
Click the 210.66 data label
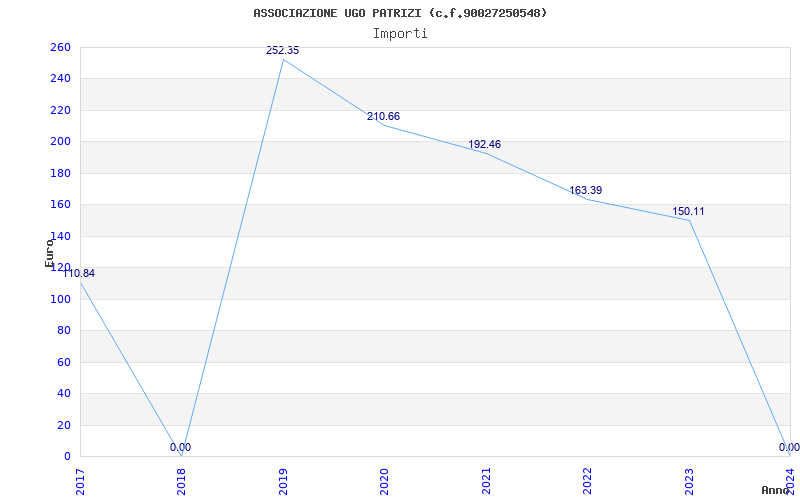pyautogui.click(x=383, y=116)
